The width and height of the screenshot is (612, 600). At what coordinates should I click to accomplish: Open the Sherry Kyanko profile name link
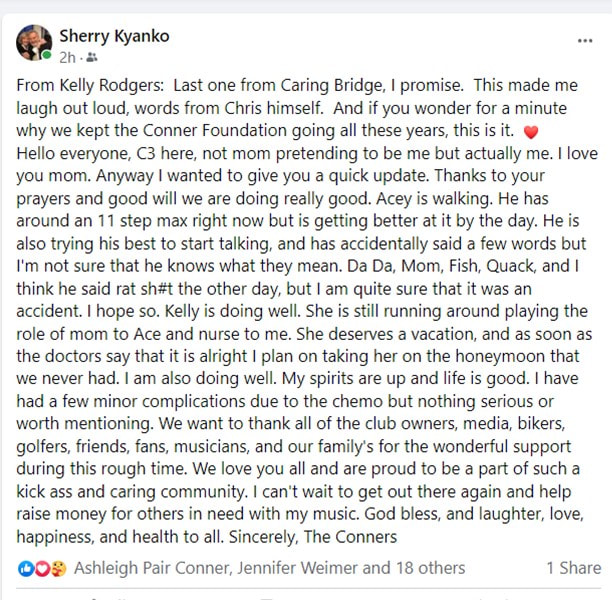tap(114, 36)
